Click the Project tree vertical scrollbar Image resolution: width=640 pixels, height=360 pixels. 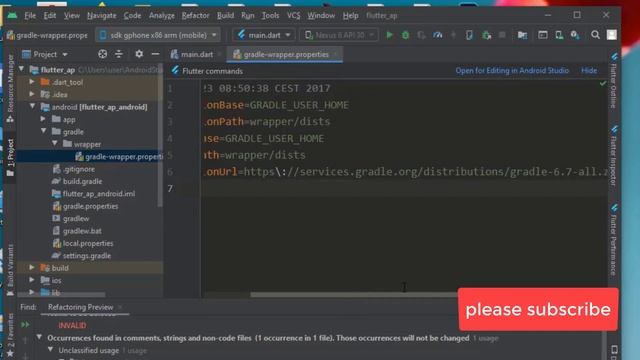(160, 135)
